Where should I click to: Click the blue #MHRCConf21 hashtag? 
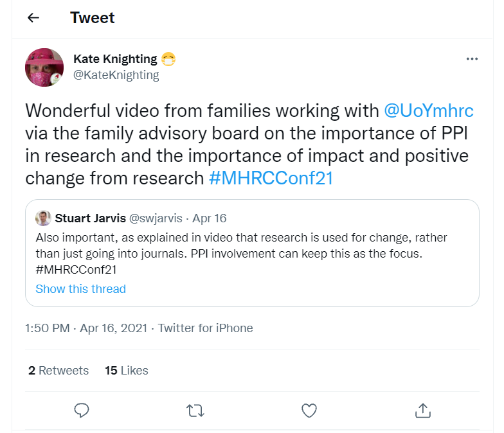click(x=271, y=178)
